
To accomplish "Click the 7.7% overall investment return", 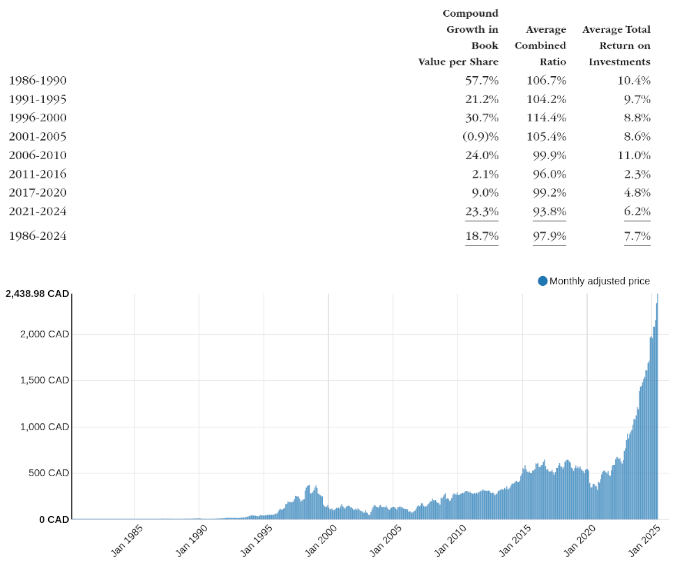I will pos(637,236).
